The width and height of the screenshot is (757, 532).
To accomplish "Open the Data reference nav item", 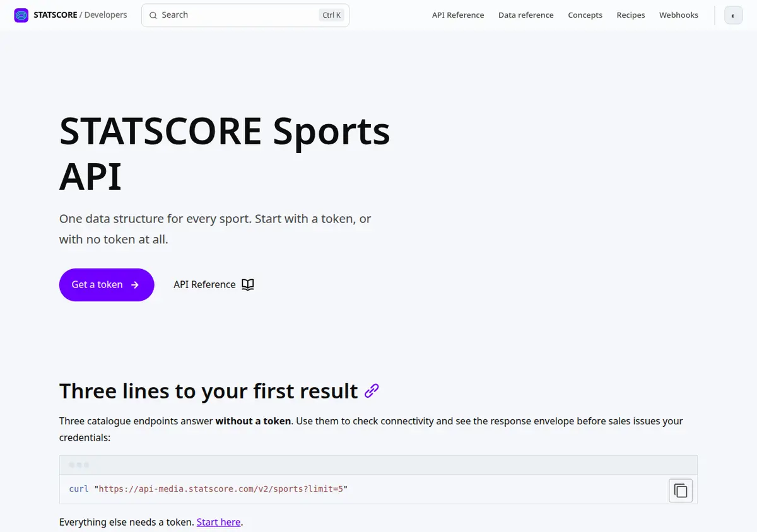I will (x=526, y=15).
